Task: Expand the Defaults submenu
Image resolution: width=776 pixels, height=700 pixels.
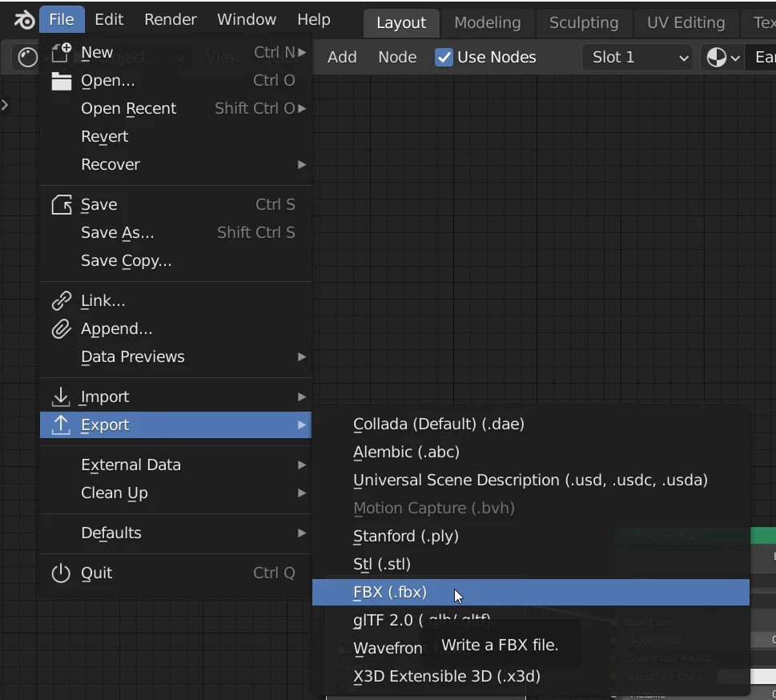Action: [302, 533]
